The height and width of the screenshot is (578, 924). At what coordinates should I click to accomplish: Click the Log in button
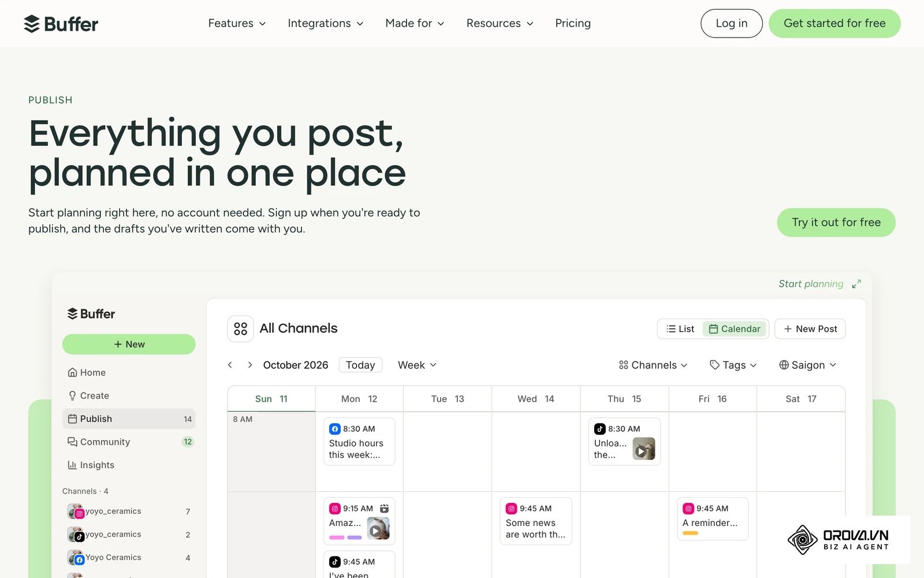[731, 23]
